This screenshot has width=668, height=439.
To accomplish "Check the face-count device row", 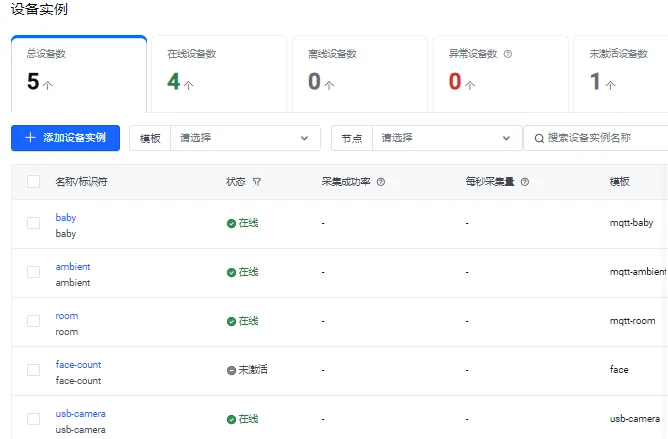I will [33, 370].
